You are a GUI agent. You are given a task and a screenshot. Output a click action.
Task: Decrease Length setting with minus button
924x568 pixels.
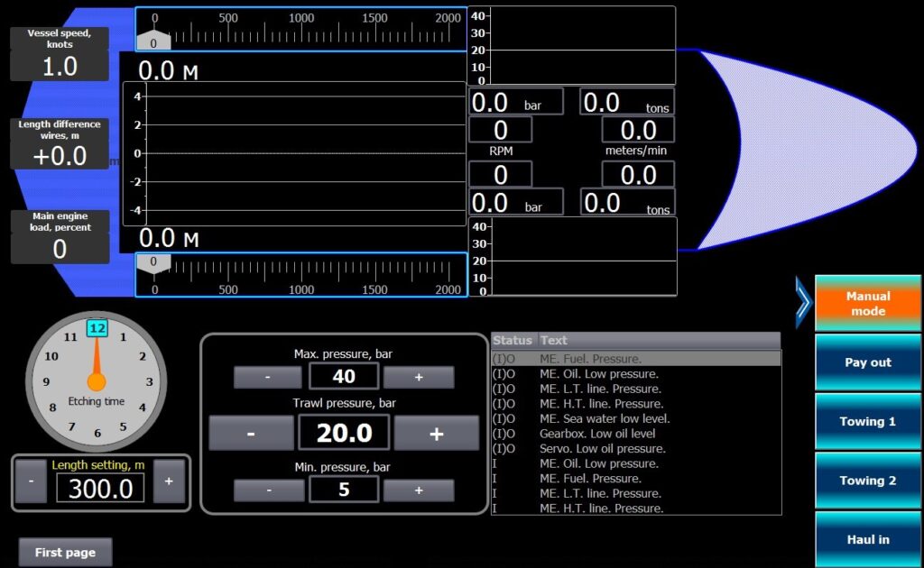pyautogui.click(x=31, y=483)
